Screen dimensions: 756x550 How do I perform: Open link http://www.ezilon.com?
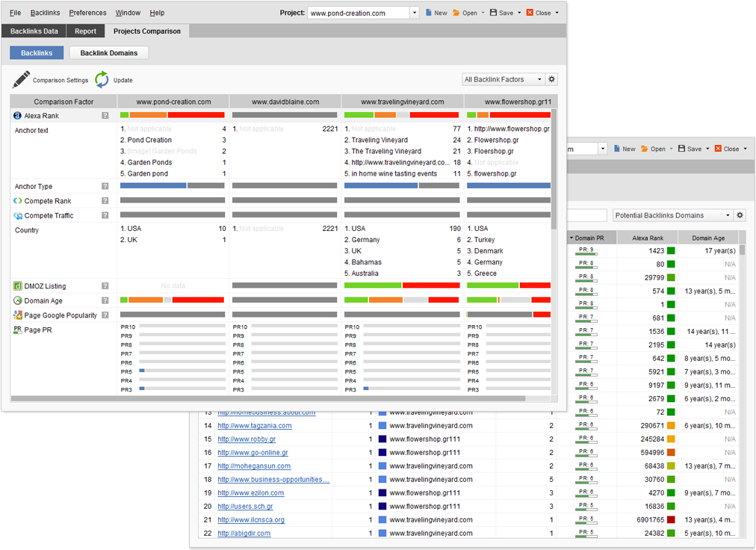251,493
